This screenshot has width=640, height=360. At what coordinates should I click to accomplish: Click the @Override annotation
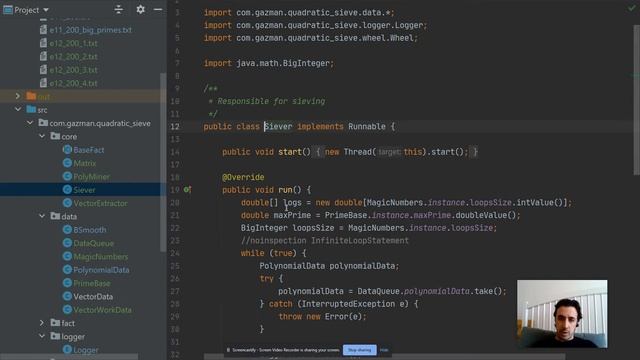coord(243,177)
